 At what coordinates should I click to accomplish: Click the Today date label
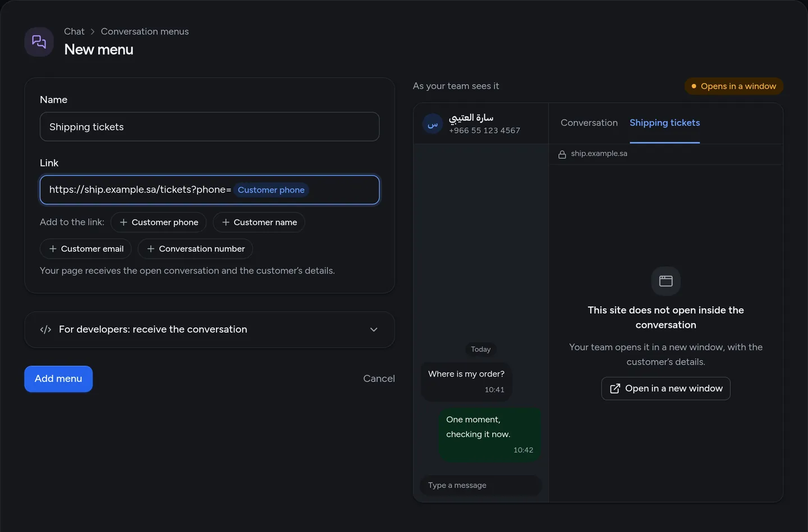(481, 350)
